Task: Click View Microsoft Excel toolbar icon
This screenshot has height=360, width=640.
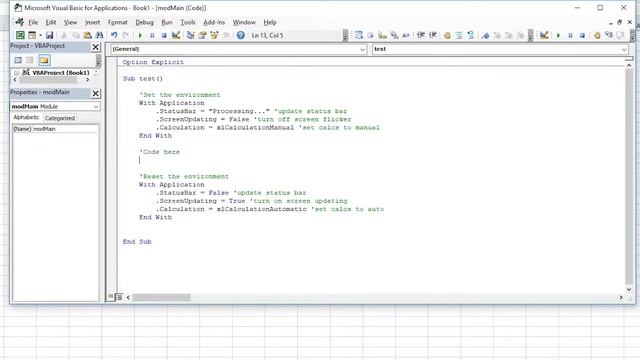Action: tap(20, 35)
